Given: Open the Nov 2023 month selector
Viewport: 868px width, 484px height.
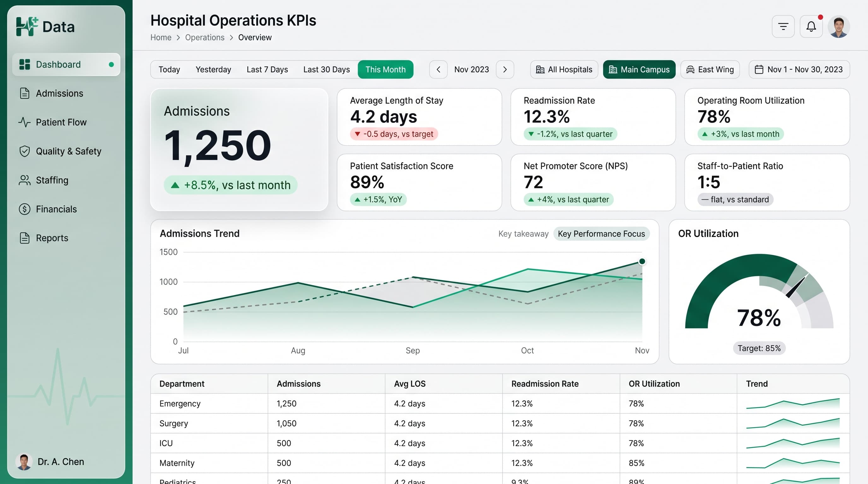Looking at the screenshot, I should pyautogui.click(x=472, y=69).
